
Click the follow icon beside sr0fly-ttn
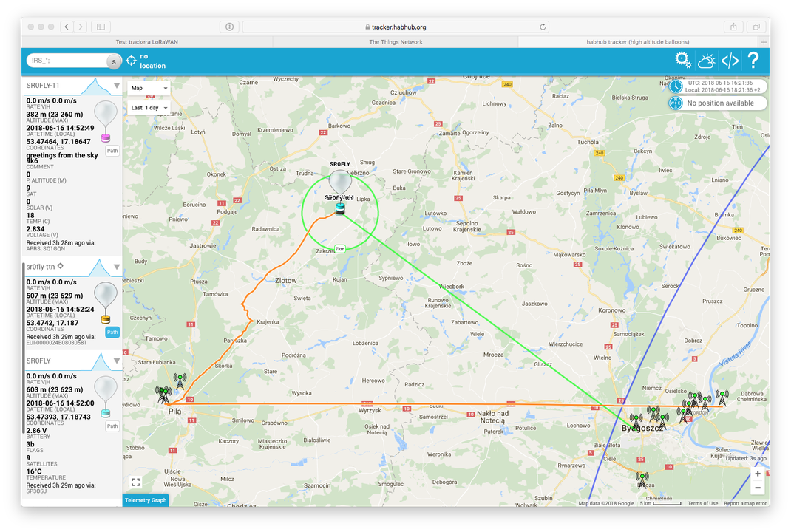[61, 266]
